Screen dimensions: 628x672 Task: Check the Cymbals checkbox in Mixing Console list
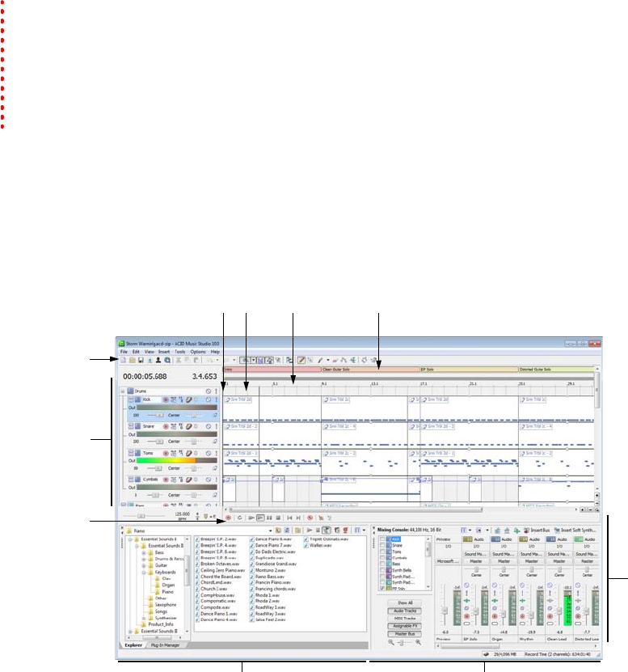click(382, 558)
